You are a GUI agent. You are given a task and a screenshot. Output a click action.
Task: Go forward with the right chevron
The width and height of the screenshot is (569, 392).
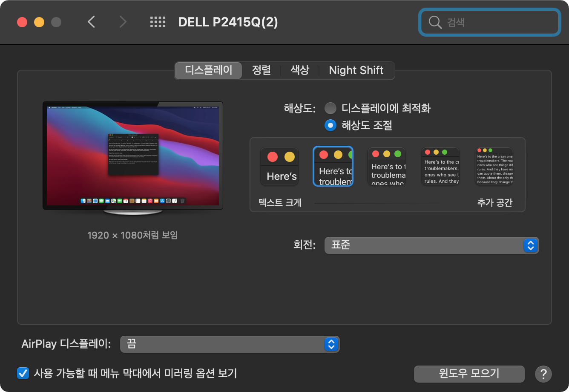pos(123,22)
